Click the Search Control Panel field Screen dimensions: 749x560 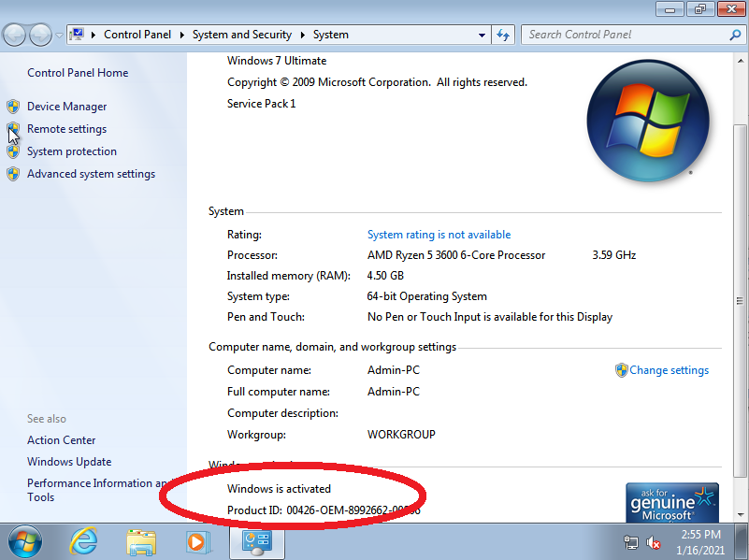pyautogui.click(x=633, y=35)
